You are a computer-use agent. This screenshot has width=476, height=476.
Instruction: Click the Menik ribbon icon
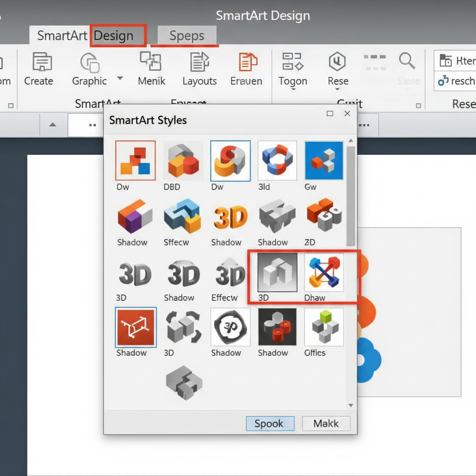[x=151, y=62]
